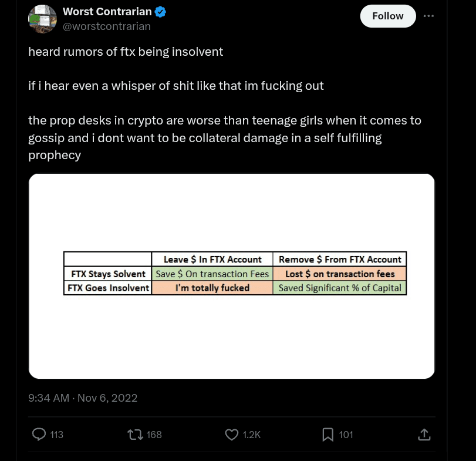Bookmark this tweet
This screenshot has width=476, height=461.
pyautogui.click(x=328, y=435)
